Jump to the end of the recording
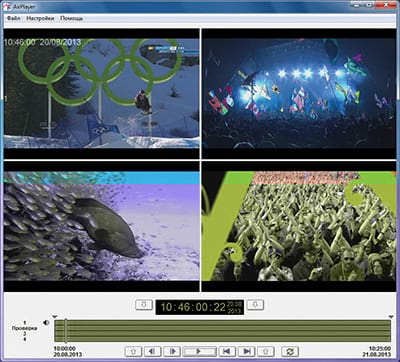400x362 pixels. 247,351
